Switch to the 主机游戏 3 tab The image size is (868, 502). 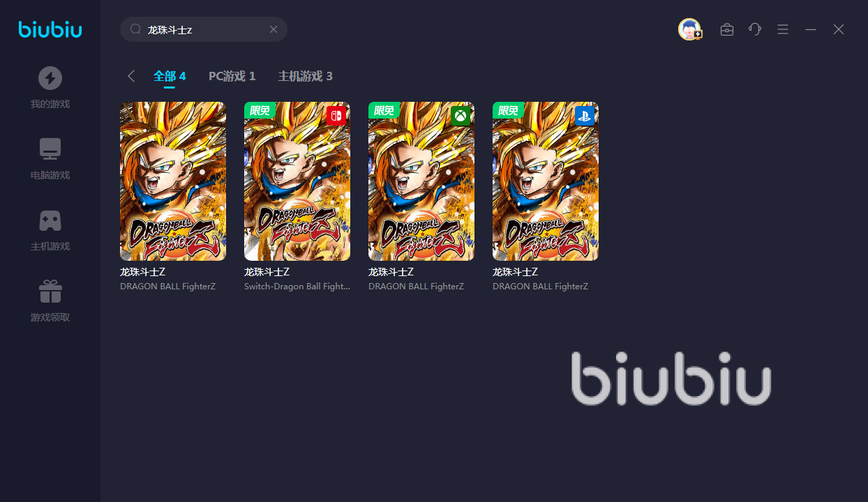(306, 76)
